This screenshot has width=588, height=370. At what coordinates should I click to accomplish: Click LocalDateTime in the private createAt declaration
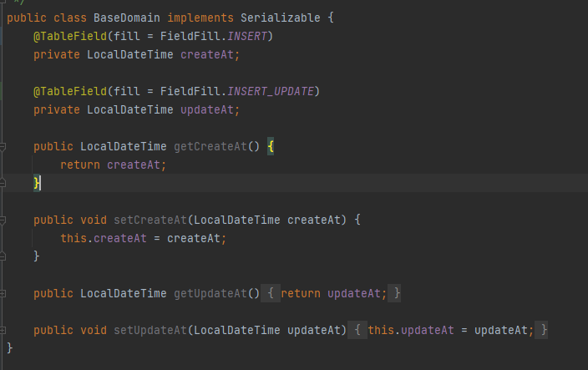130,54
